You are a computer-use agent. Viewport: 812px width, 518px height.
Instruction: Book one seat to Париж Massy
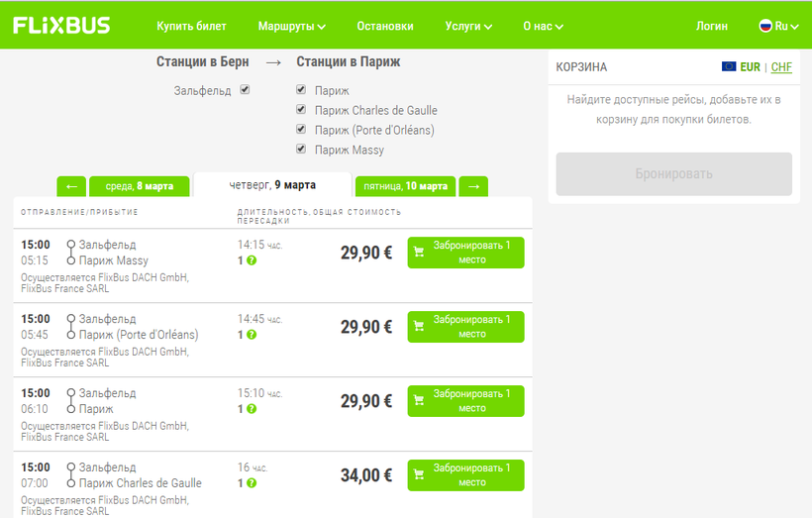[465, 253]
